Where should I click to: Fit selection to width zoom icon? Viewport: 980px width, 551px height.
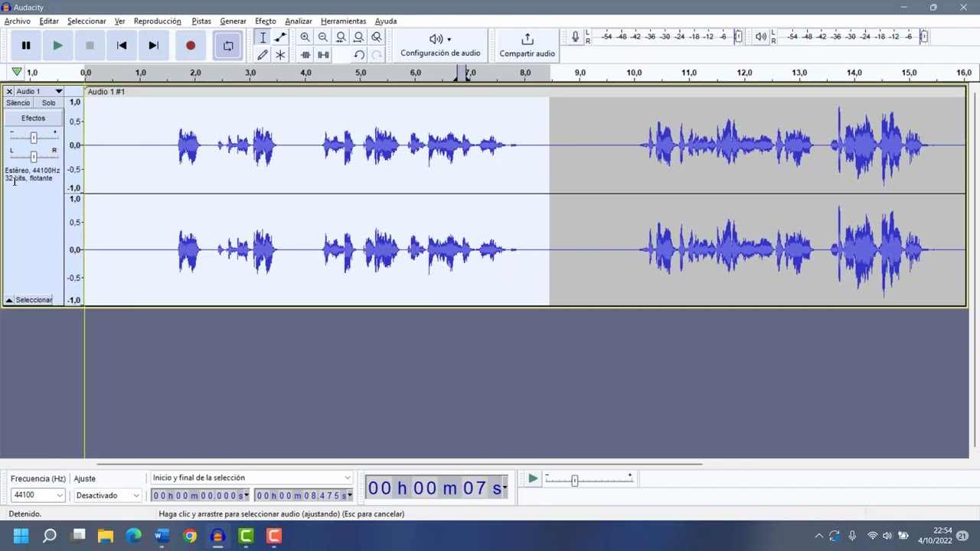click(x=341, y=37)
